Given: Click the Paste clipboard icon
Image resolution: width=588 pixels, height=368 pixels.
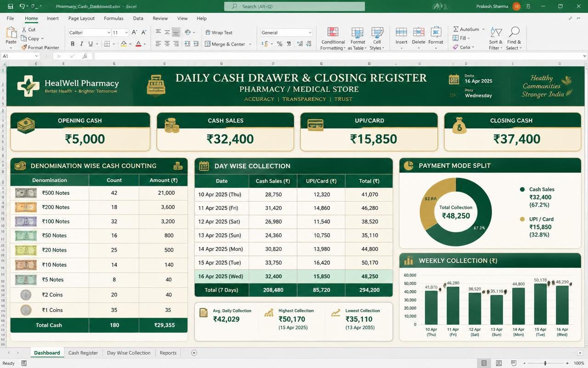Looking at the screenshot, I should click(11, 33).
